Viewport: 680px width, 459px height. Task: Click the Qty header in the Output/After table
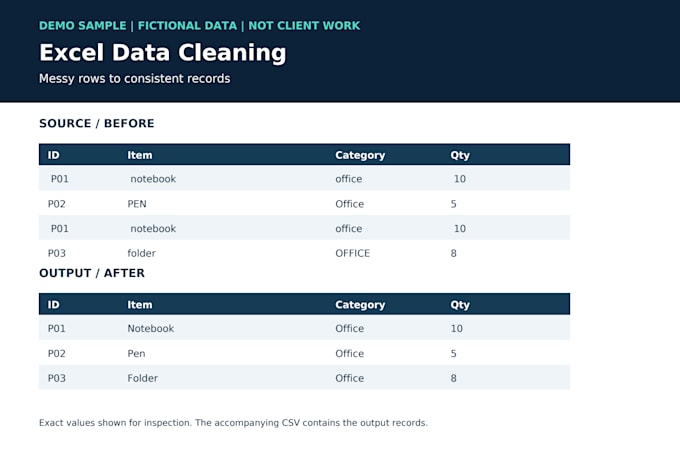point(460,305)
